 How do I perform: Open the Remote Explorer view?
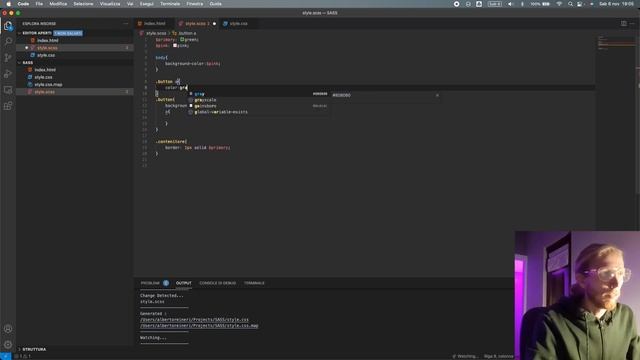click(8, 90)
